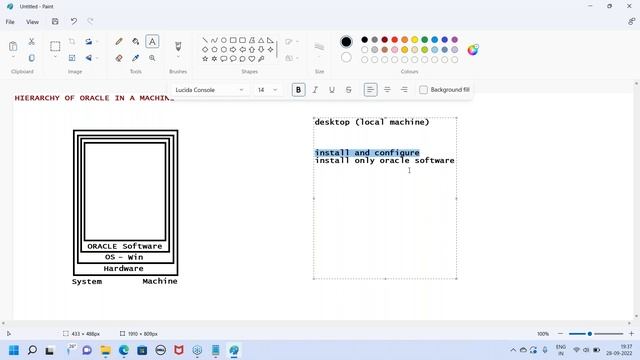Select the Magnifier tool
Image resolution: width=640 pixels, height=360 pixels.
[152, 58]
